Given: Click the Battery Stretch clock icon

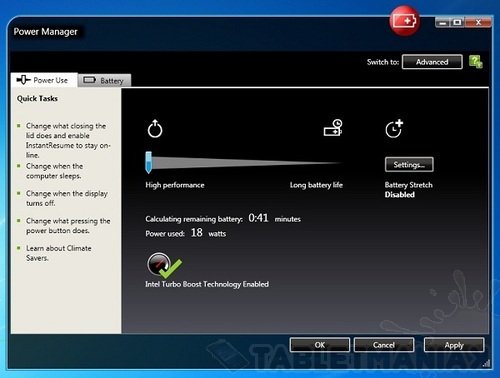Looking at the screenshot, I should click(394, 129).
